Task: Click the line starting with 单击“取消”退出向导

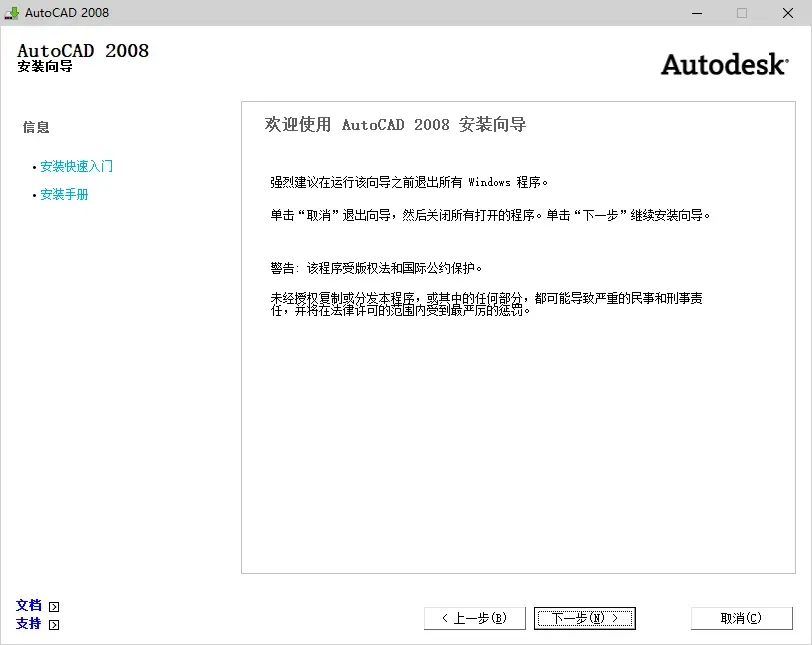Action: click(490, 215)
